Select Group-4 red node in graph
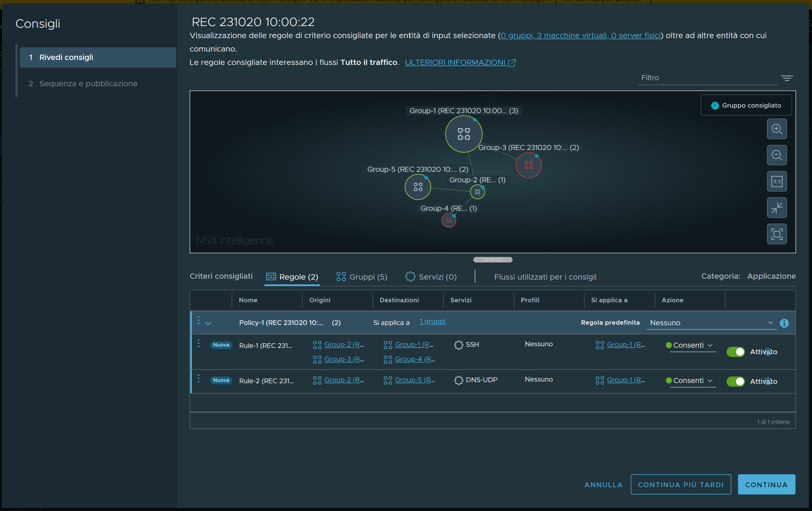Viewport: 812px width, 511px height. click(x=448, y=220)
